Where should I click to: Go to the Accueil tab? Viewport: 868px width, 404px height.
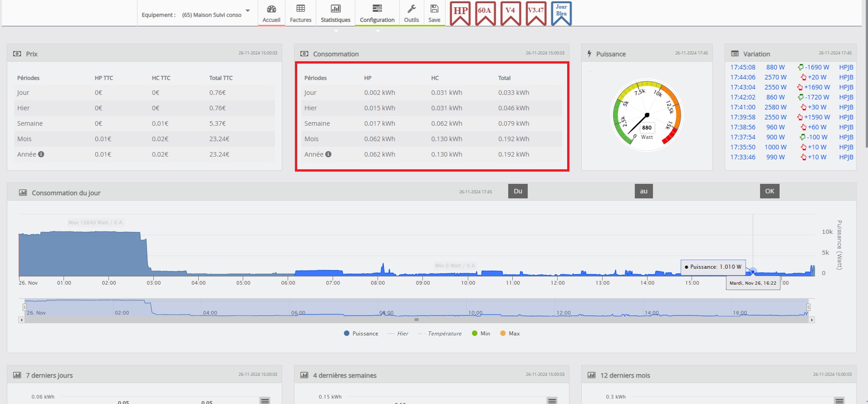pyautogui.click(x=271, y=13)
